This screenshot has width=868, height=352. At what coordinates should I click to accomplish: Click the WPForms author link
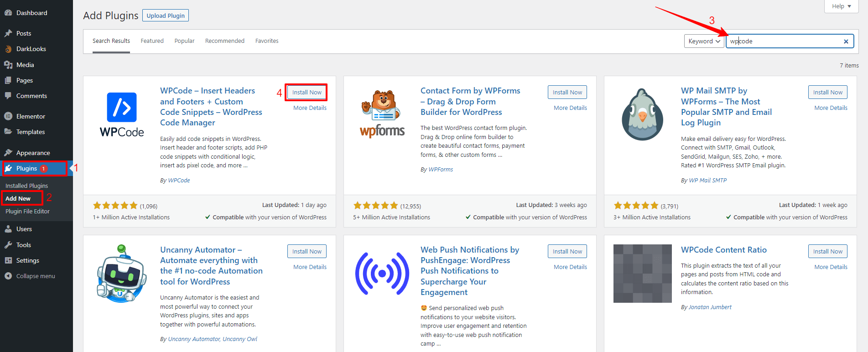tap(441, 170)
